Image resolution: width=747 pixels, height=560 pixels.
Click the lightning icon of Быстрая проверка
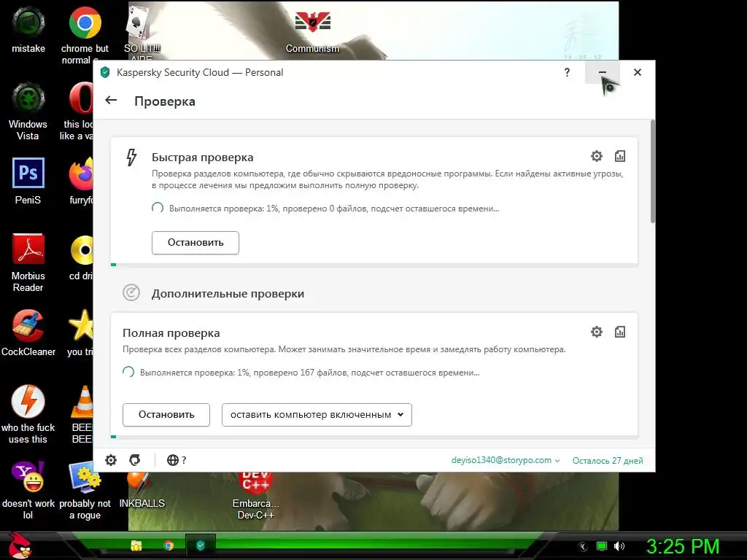click(x=131, y=157)
